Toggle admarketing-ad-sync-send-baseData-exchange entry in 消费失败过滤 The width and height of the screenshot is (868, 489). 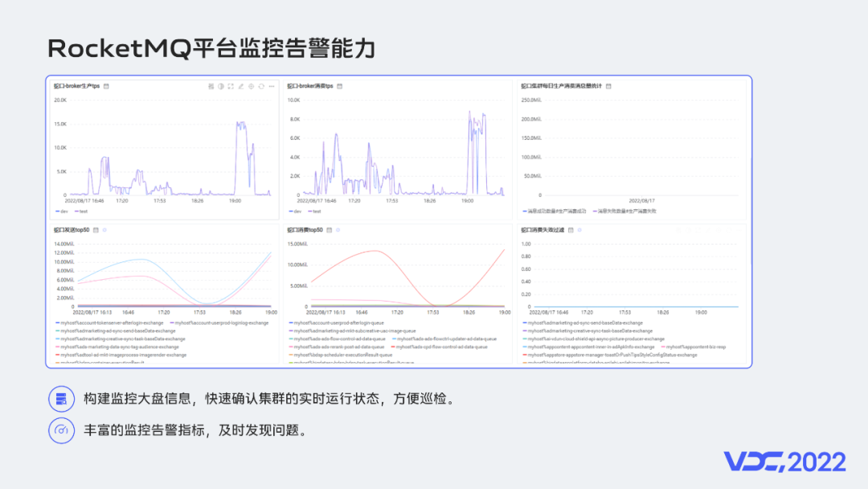[x=583, y=323]
